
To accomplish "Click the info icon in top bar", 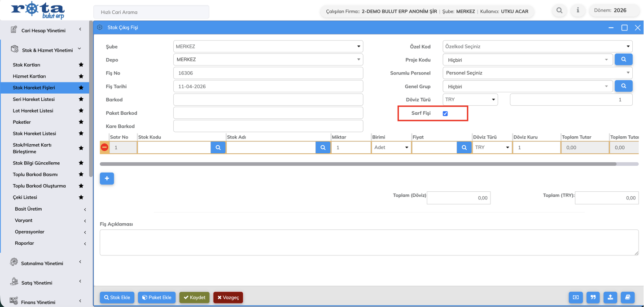I will (x=578, y=10).
